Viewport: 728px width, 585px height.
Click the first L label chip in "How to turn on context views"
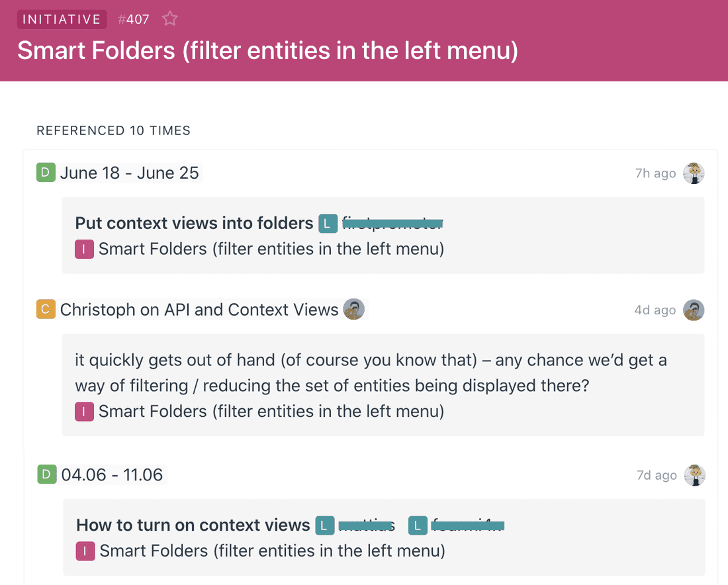point(324,525)
